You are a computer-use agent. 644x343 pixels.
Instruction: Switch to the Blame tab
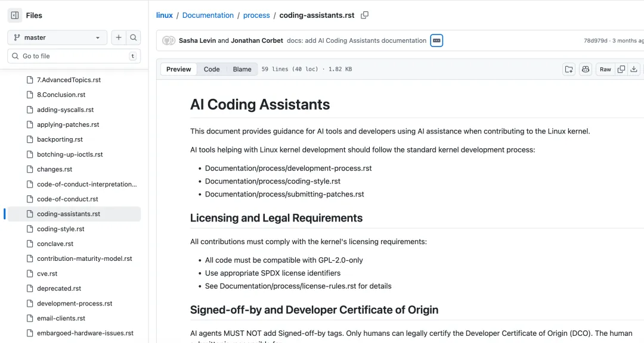click(x=242, y=69)
